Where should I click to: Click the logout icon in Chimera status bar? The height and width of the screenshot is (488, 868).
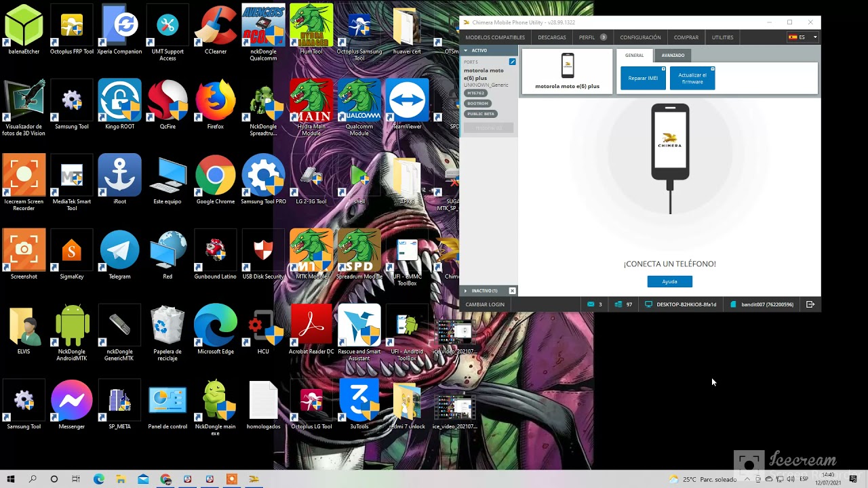[x=810, y=304]
